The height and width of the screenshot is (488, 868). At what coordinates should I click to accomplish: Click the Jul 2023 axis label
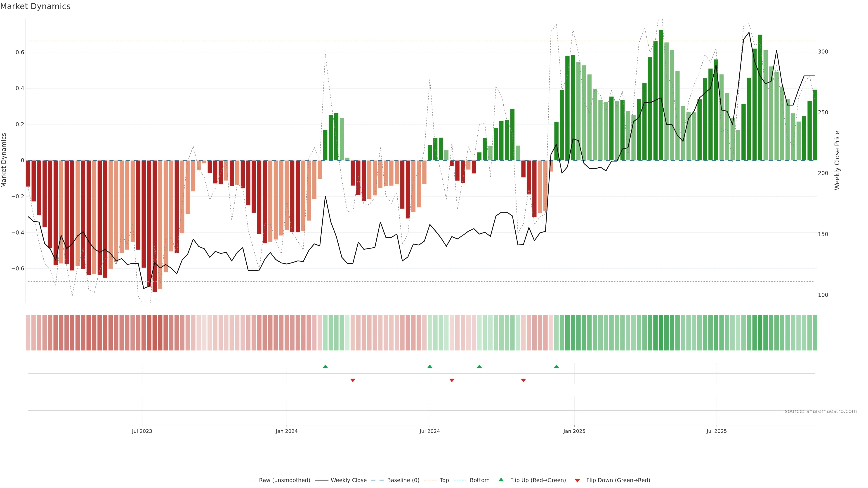[142, 431]
